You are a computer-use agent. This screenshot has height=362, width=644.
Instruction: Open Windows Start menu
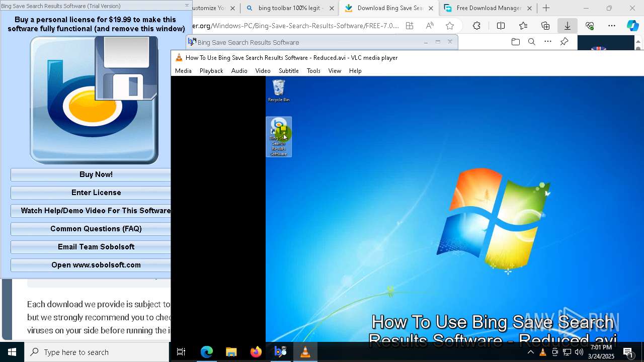click(12, 352)
